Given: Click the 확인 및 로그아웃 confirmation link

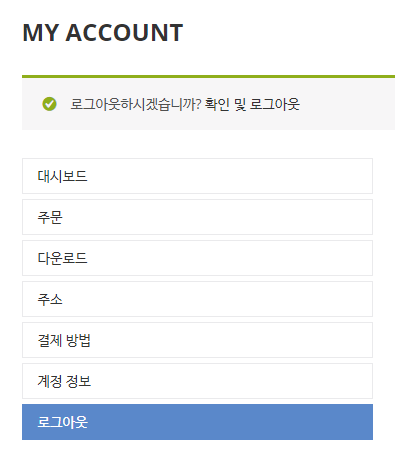Looking at the screenshot, I should 252,104.
